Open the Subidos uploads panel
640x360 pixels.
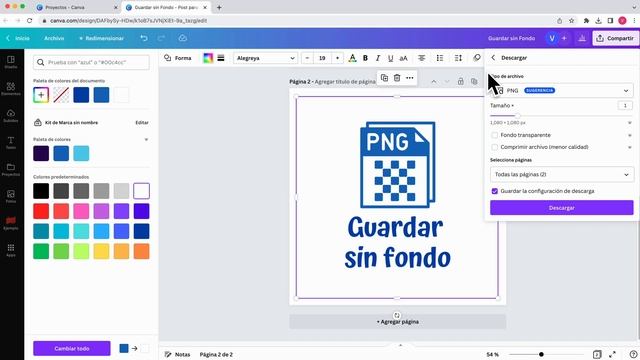[11, 116]
